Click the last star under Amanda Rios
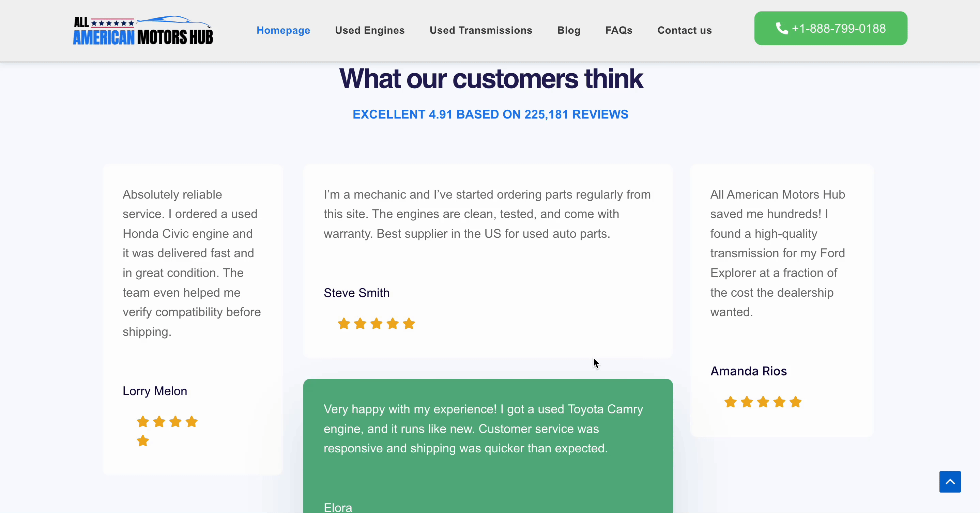 click(x=796, y=402)
